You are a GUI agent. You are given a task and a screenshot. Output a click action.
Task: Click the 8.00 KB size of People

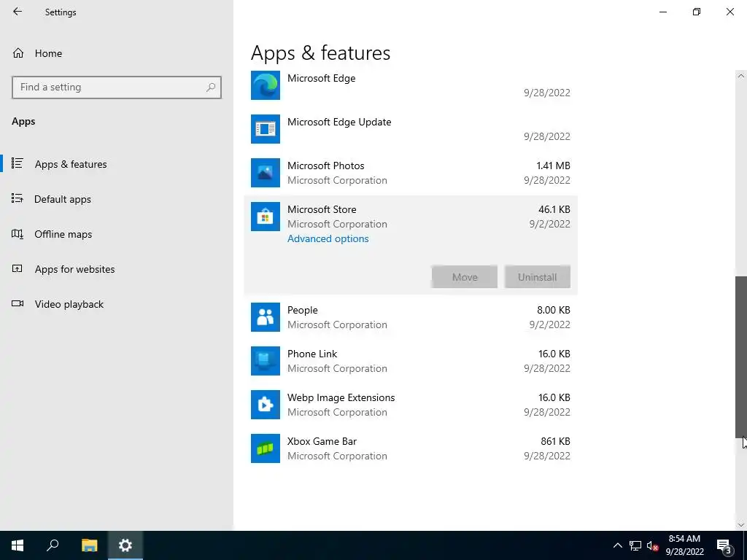[x=554, y=310]
